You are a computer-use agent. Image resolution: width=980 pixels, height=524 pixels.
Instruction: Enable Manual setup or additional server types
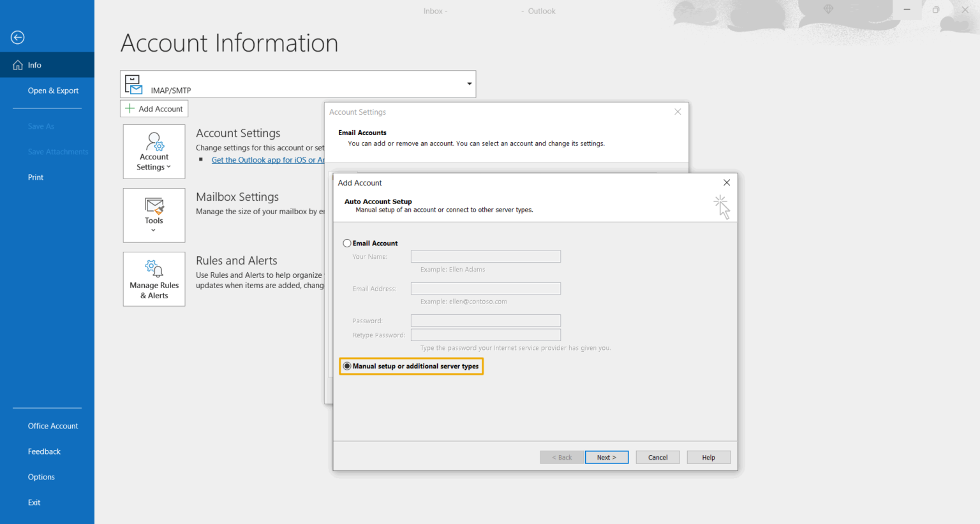[347, 366]
